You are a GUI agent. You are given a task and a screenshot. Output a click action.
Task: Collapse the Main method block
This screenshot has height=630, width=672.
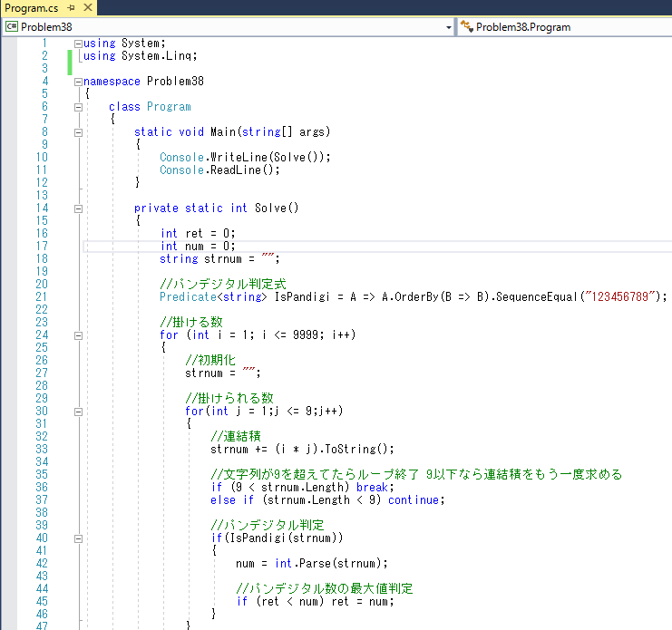click(x=78, y=132)
